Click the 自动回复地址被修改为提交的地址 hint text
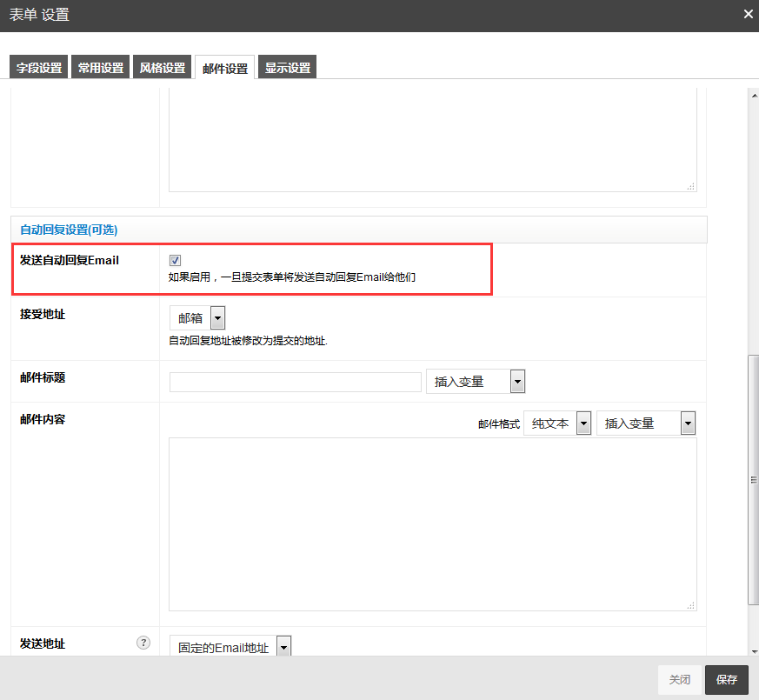759x700 pixels. click(x=249, y=341)
